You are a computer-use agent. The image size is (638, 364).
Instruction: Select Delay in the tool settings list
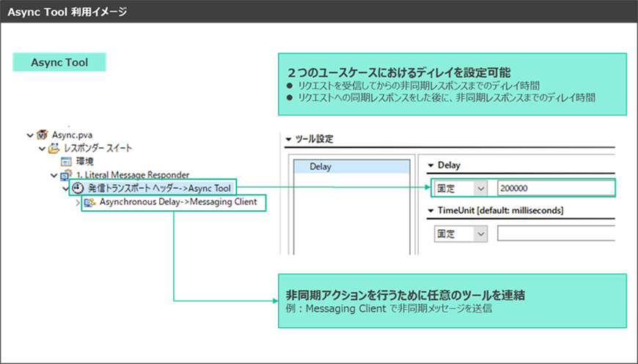click(x=320, y=166)
